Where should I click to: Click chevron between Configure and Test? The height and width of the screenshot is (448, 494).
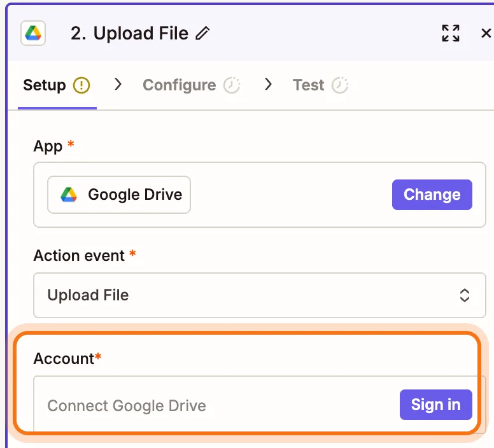coord(268,85)
